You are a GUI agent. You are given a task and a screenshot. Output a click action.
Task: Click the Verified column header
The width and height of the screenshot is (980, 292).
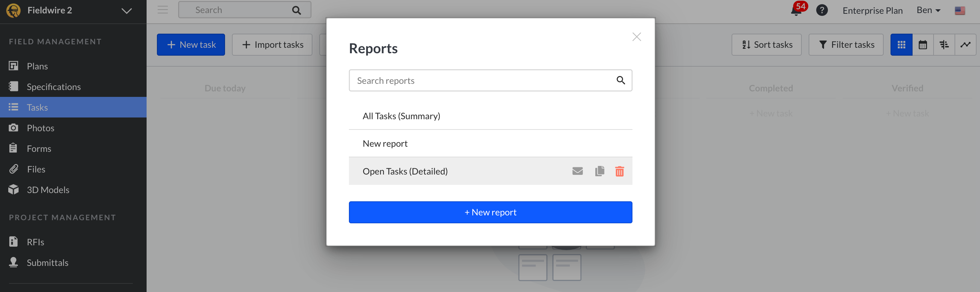coord(907,89)
